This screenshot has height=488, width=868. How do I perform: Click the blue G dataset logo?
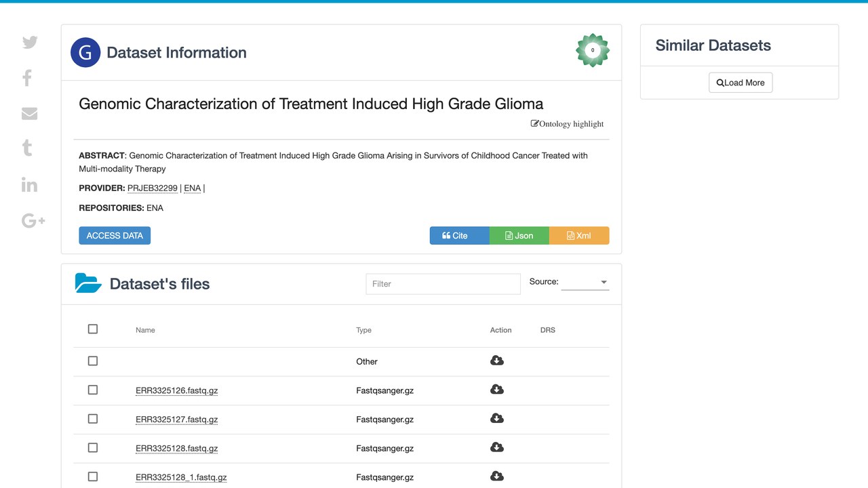pos(85,52)
